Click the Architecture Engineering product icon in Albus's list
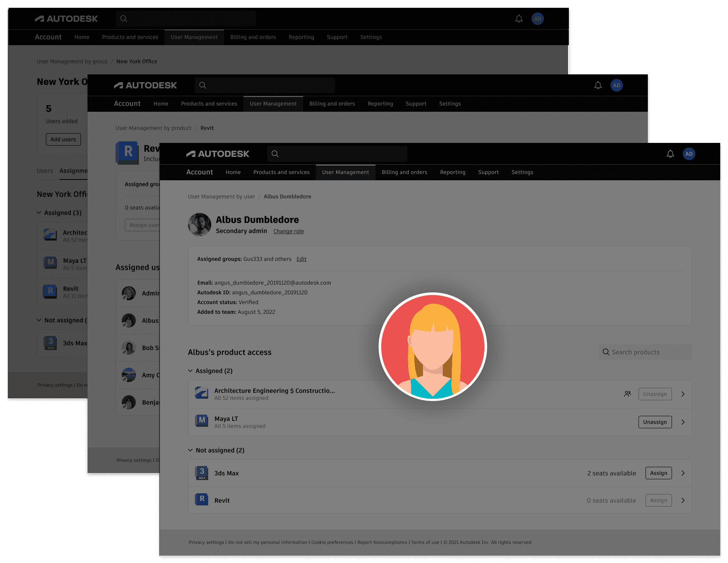 click(202, 393)
